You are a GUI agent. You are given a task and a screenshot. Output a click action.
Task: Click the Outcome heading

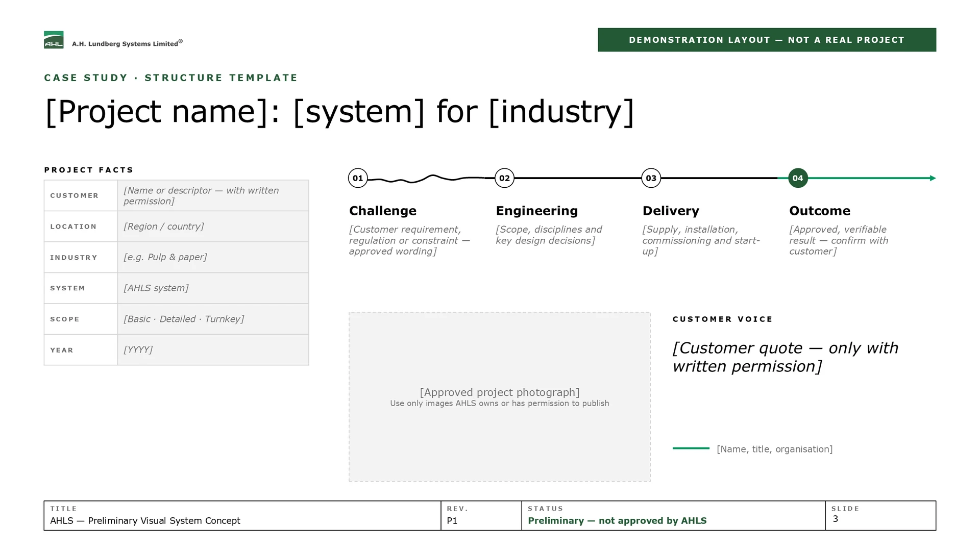(820, 211)
